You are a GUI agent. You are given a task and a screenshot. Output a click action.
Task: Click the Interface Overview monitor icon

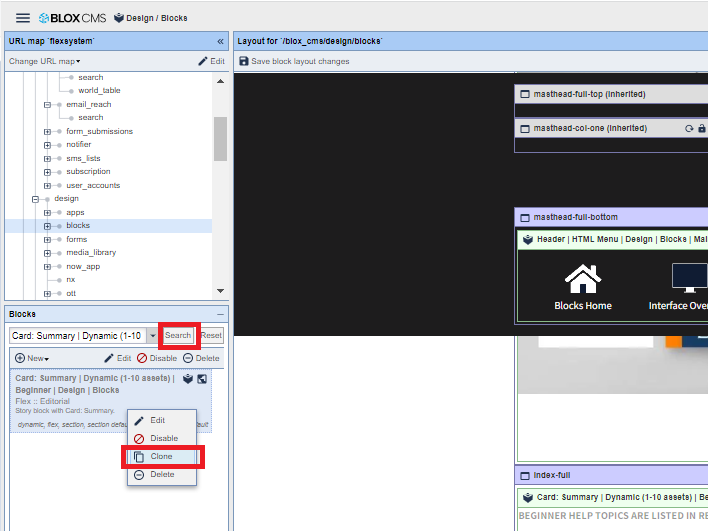click(688, 278)
